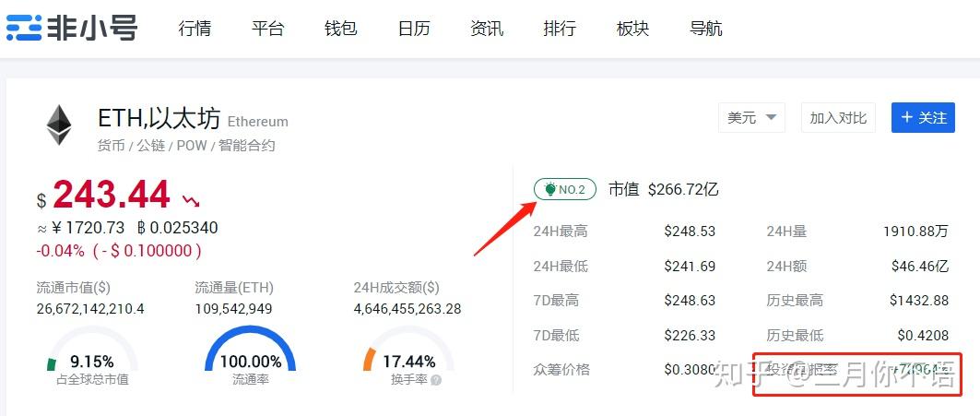This screenshot has width=980, height=416.
Task: Open the 钱包 menu
Action: [340, 29]
